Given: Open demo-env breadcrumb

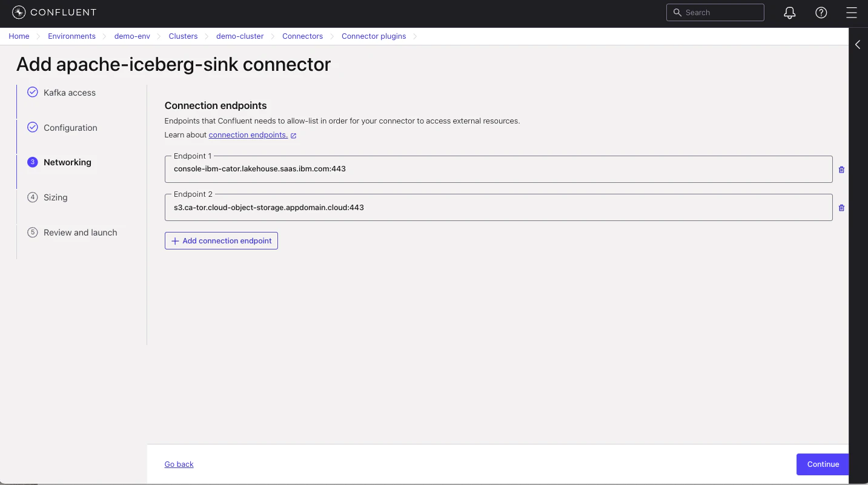Looking at the screenshot, I should click(132, 36).
